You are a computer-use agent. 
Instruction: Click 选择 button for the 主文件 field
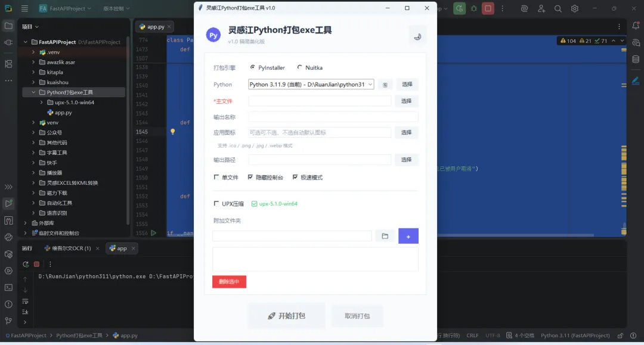[x=406, y=101]
